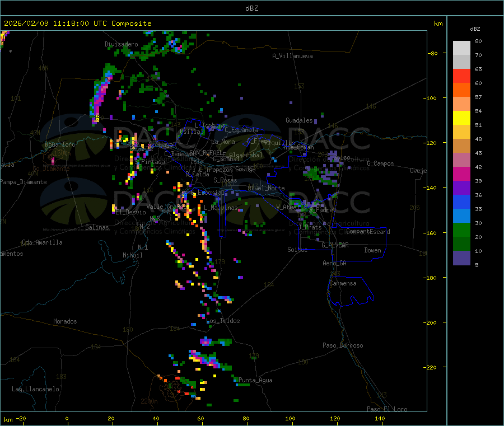The height and width of the screenshot is (426, 504).
Task: Click the timestamp 2026/02/09 11:18:00 UTC Composite
Action: [x=77, y=24]
